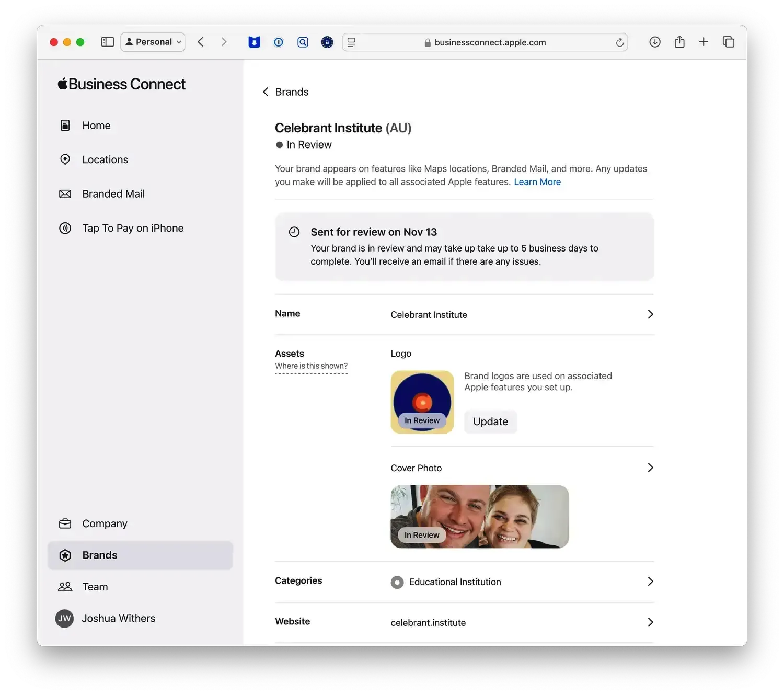784x695 pixels.
Task: Toggle the Safari sidebar button
Action: 107,42
